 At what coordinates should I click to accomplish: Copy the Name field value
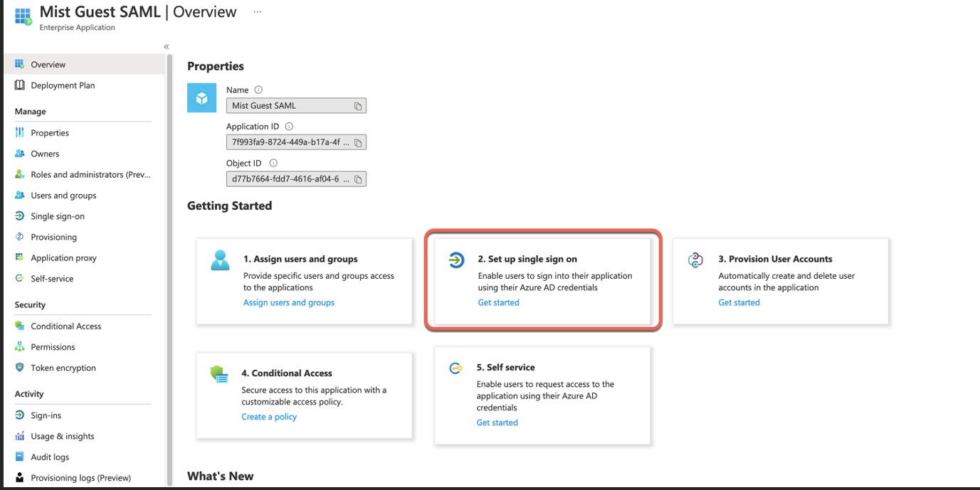tap(358, 106)
